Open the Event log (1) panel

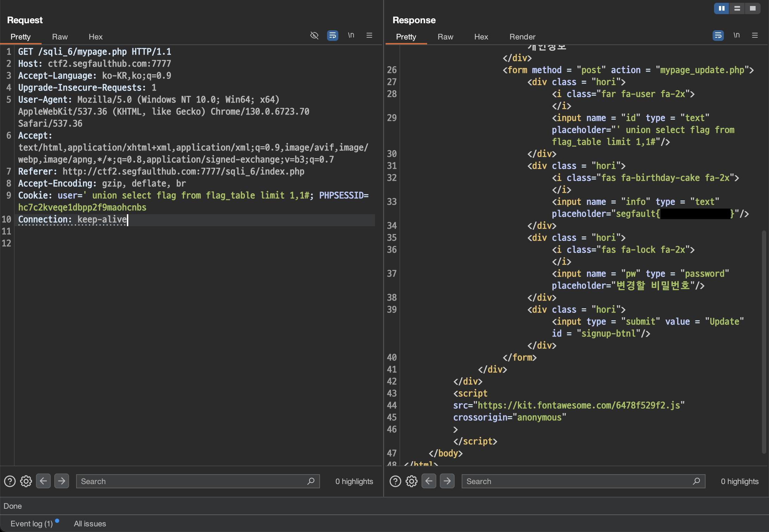click(32, 524)
